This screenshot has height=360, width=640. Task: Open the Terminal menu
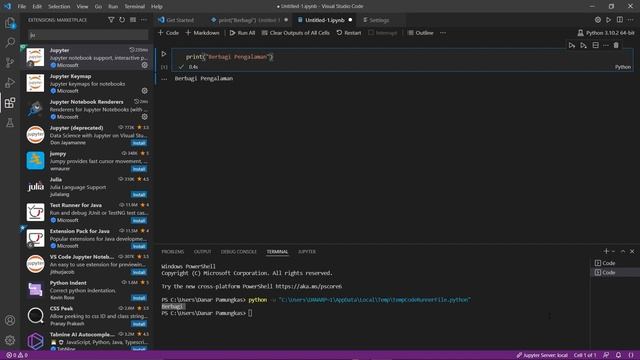pos(134,6)
